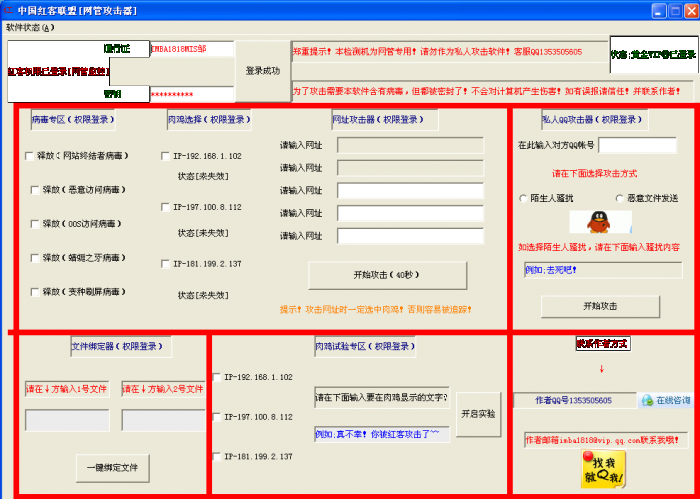Tick the 释放(蝙蝠之牙病毒) checkbox
Screen dimensions: 700x499
(35, 258)
